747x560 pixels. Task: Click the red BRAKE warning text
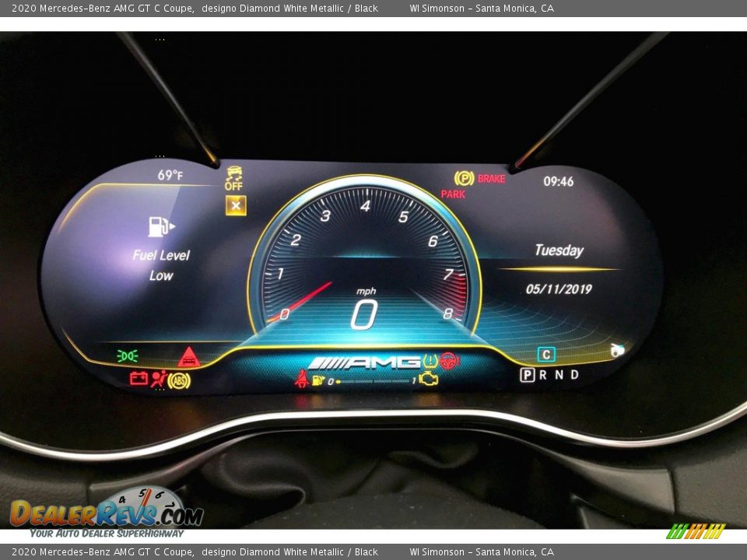[492, 179]
